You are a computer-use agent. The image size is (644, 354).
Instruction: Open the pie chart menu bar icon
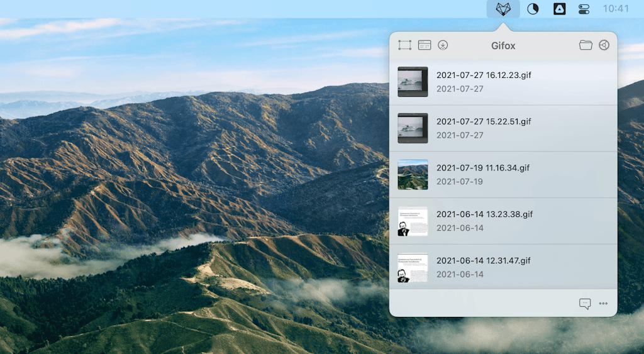click(x=533, y=9)
